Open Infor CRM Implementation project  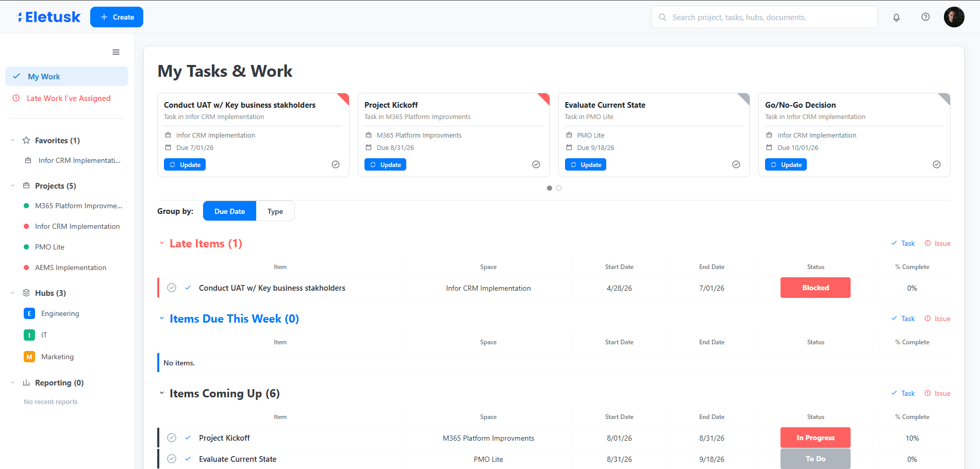pos(77,226)
